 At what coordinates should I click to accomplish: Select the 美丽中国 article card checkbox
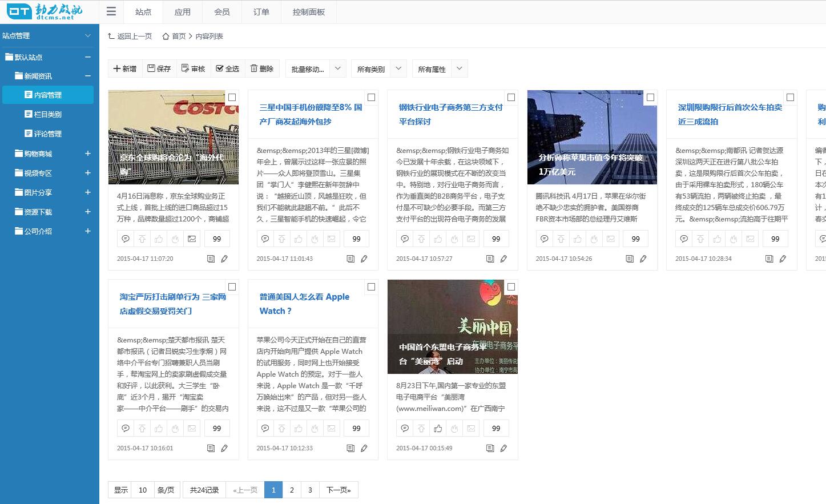coord(511,287)
